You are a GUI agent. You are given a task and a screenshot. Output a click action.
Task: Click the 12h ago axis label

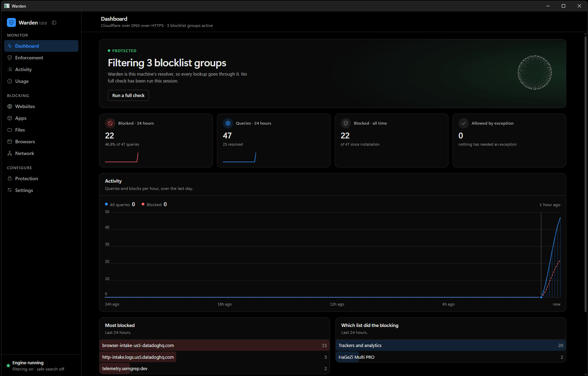(x=337, y=304)
